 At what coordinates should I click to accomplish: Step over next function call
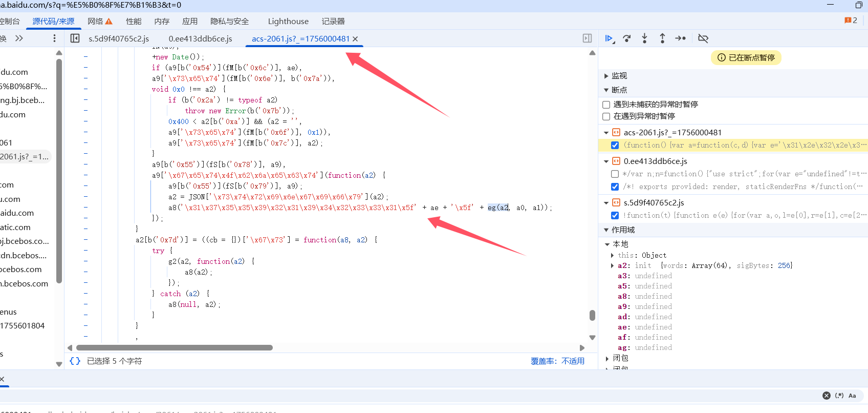tap(627, 38)
